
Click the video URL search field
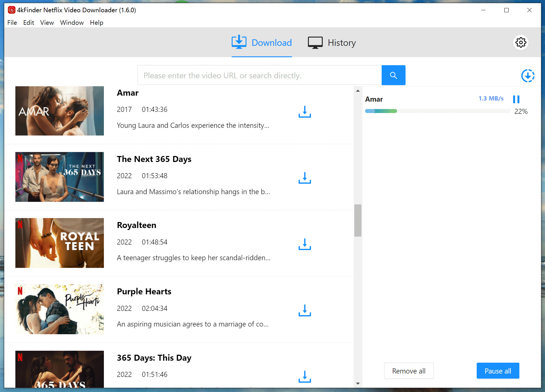tap(260, 75)
